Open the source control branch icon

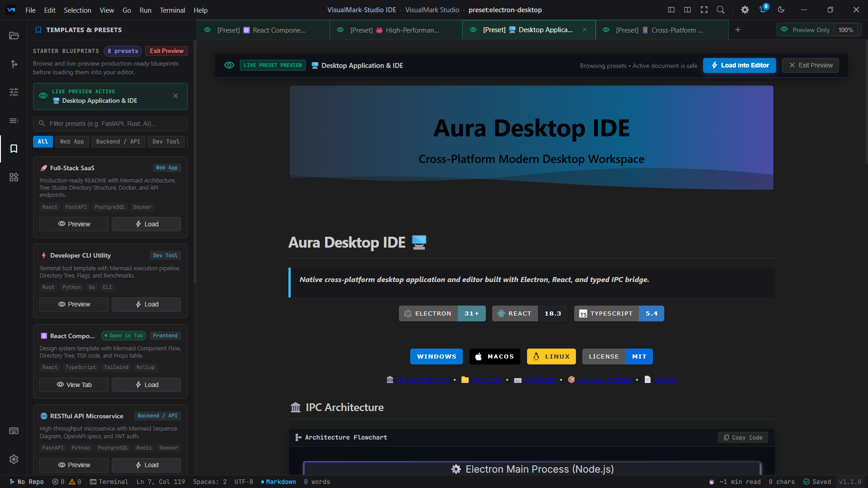pyautogui.click(x=14, y=64)
